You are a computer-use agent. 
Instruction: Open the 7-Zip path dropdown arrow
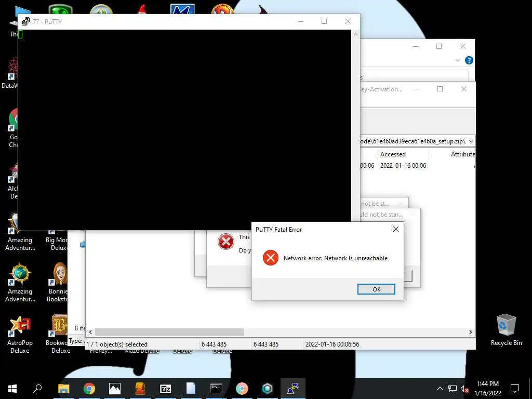tap(471, 141)
